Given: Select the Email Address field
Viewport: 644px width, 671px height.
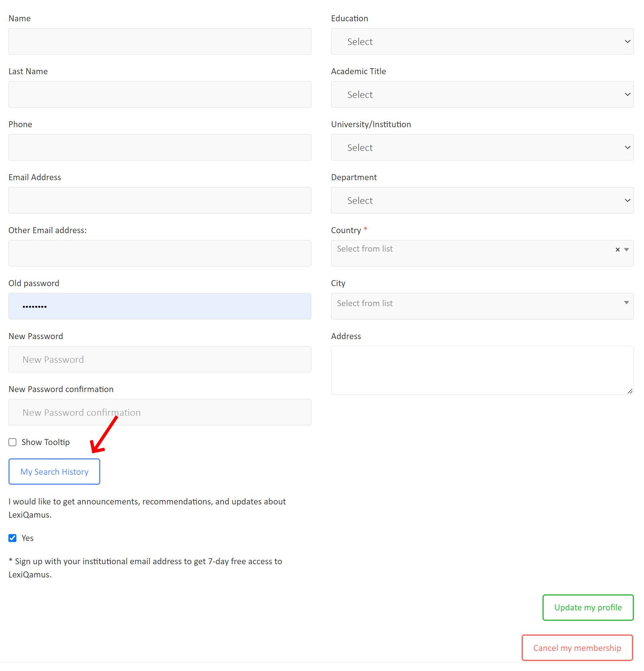Looking at the screenshot, I should pyautogui.click(x=160, y=201).
